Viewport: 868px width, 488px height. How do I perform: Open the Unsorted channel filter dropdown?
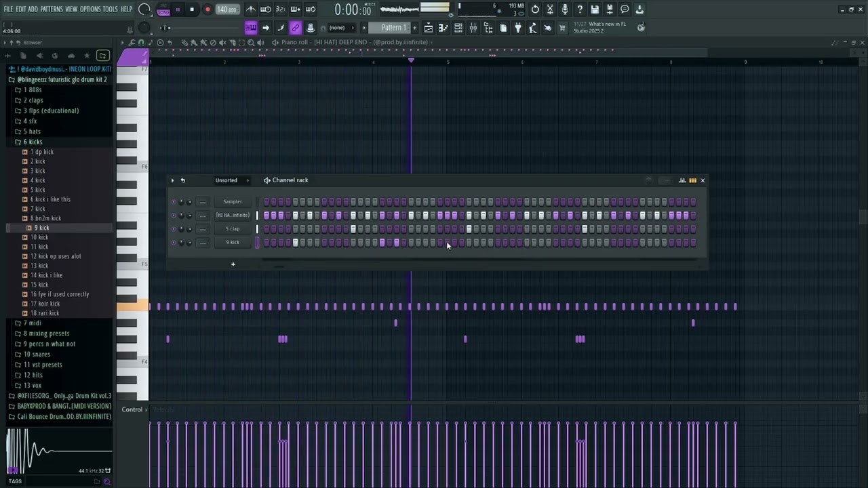(x=231, y=180)
